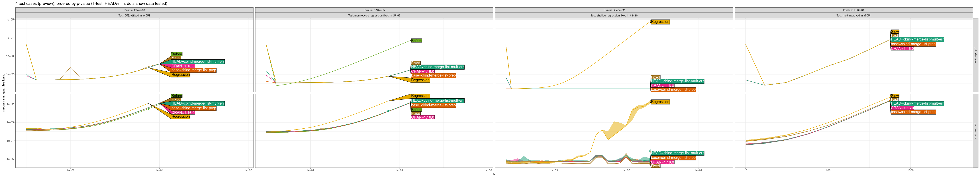
Task: Click "Regression" label in shallow seconds panel
Action: click(660, 102)
